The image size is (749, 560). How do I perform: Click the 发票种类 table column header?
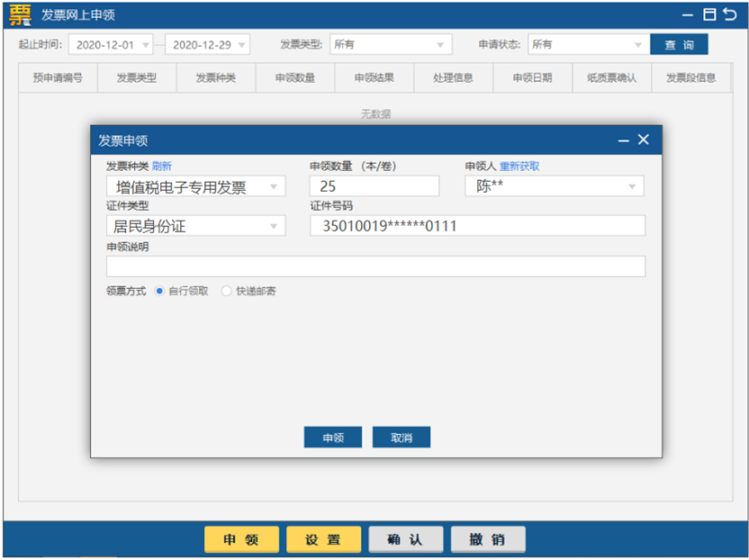tap(216, 78)
